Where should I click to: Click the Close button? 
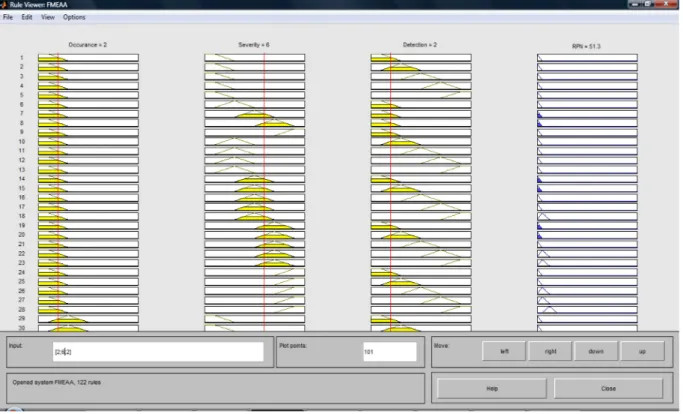tap(610, 390)
